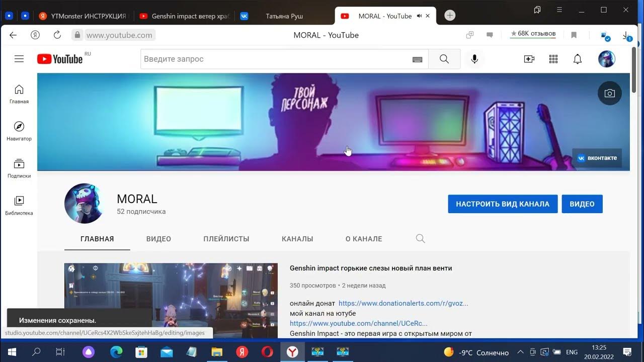Open File Explorer from taskbar
The image size is (644, 362).
pos(217,352)
